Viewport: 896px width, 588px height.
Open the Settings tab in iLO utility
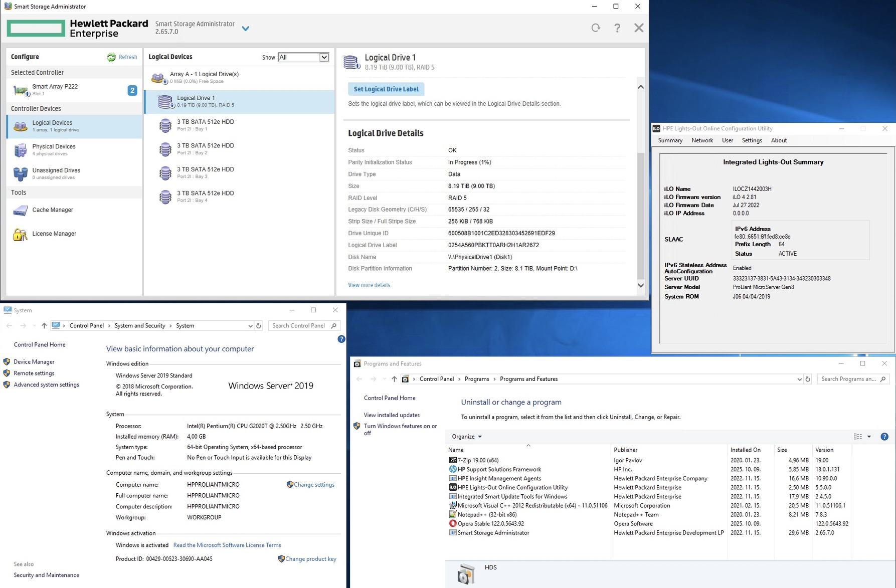[752, 140]
